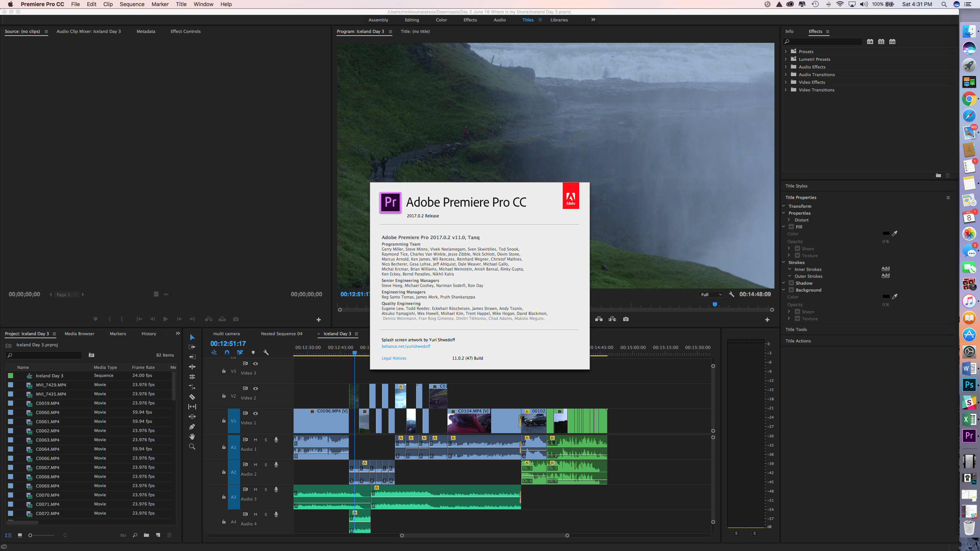The width and height of the screenshot is (980, 551).
Task: Switch to the Color workspace
Action: pyautogui.click(x=441, y=20)
